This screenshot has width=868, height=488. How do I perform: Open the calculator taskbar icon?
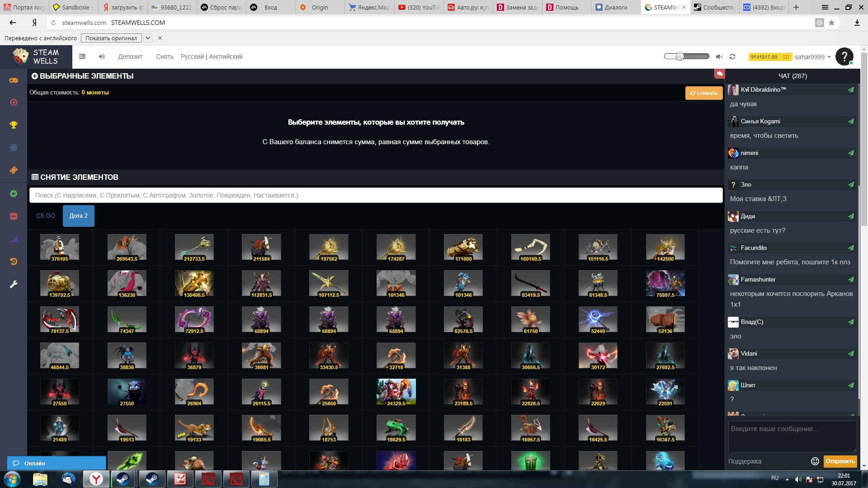264,479
